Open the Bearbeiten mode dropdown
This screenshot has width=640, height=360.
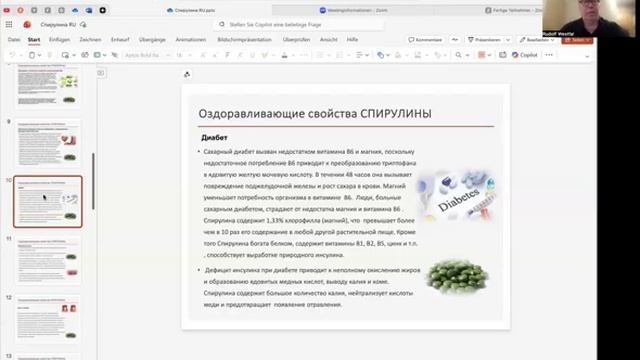click(537, 40)
